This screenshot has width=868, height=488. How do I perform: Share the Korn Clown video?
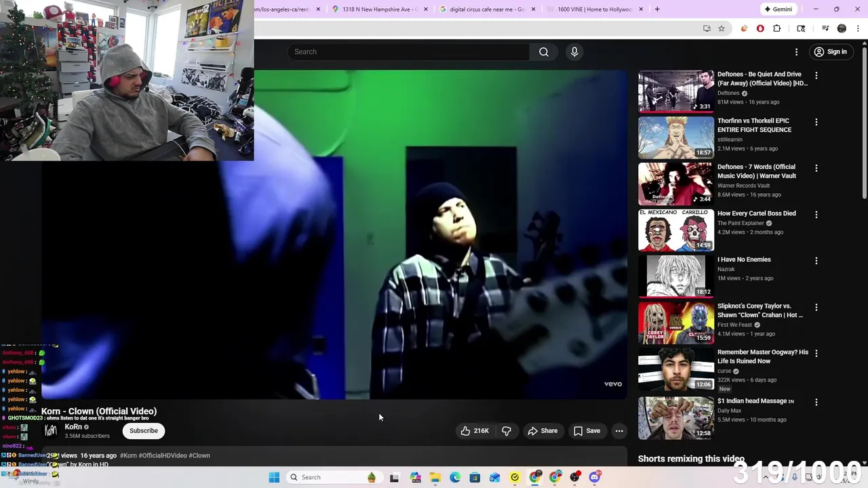click(542, 431)
